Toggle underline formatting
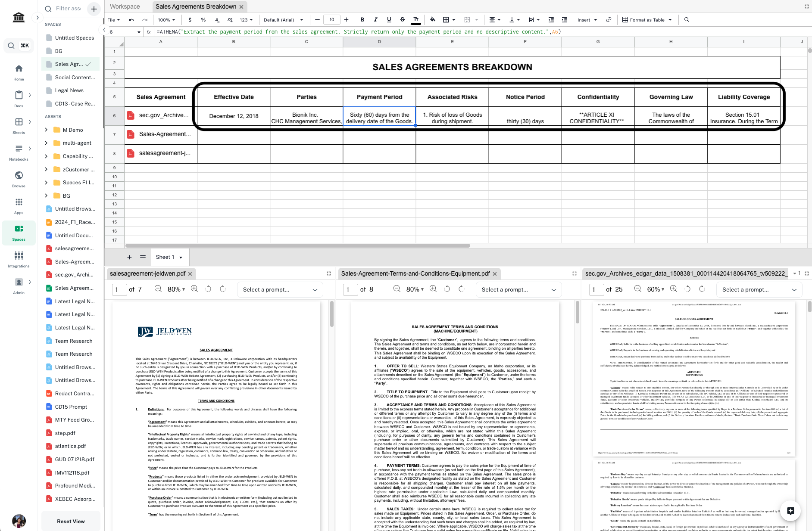This screenshot has height=531, width=812. tap(389, 20)
